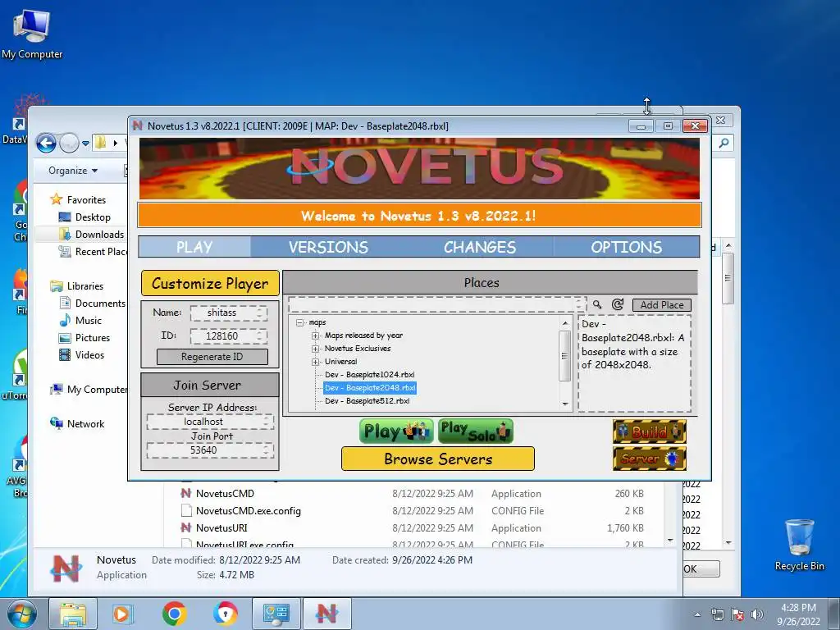Screen dimensions: 840x630
Task: Collapse the root maps tree node
Action: [300, 322]
